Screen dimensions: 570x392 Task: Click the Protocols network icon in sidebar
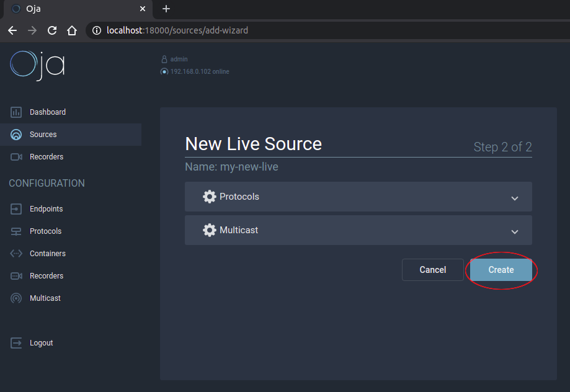16,231
